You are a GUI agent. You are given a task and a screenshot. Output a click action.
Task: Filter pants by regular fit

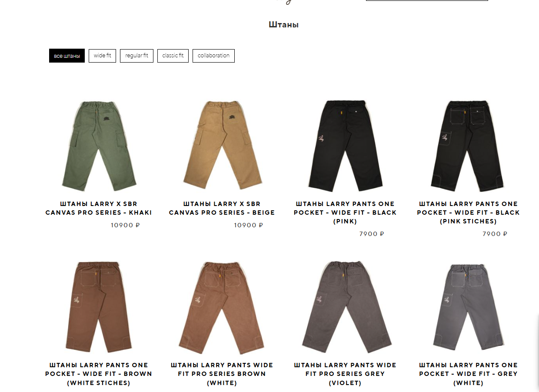[136, 56]
